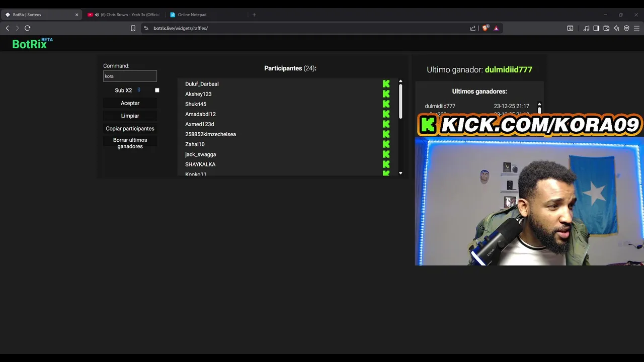Reload the BotRix page
Screen dimensions: 644x362
point(28,28)
